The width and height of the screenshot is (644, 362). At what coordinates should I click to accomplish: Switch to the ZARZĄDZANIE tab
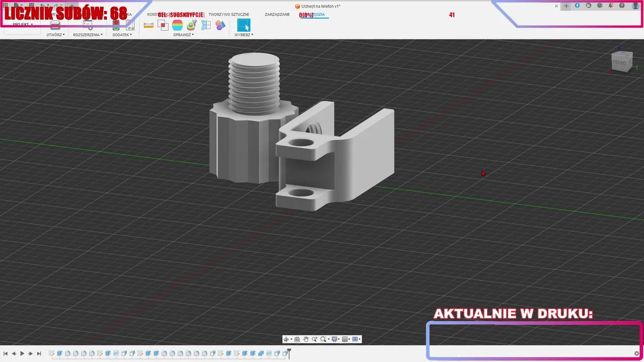click(x=277, y=15)
